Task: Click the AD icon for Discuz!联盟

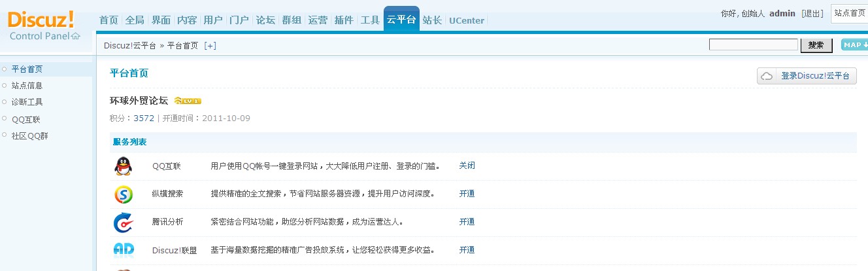Action: pyautogui.click(x=123, y=250)
